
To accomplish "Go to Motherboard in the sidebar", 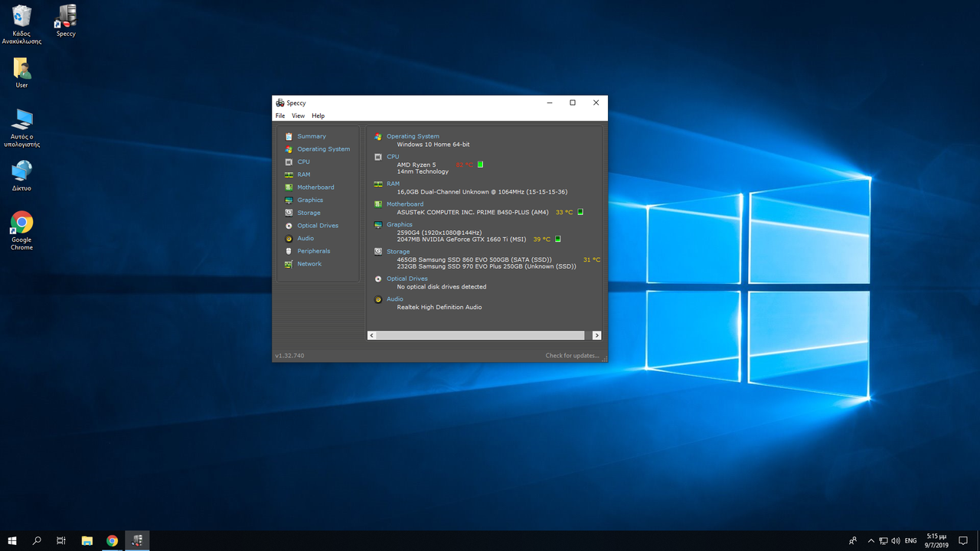I will coord(315,187).
